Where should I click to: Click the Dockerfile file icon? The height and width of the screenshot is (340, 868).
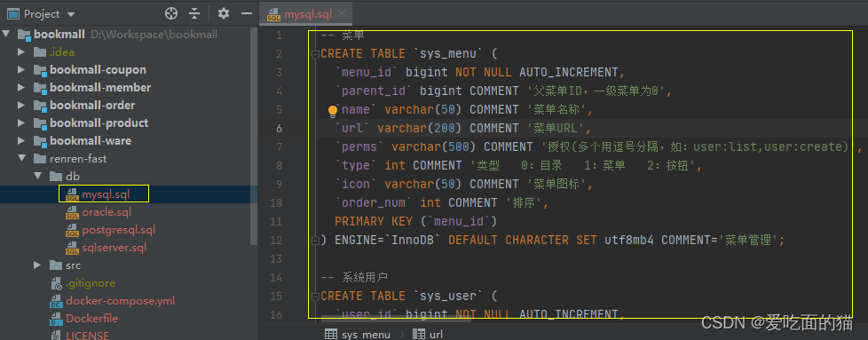56,319
